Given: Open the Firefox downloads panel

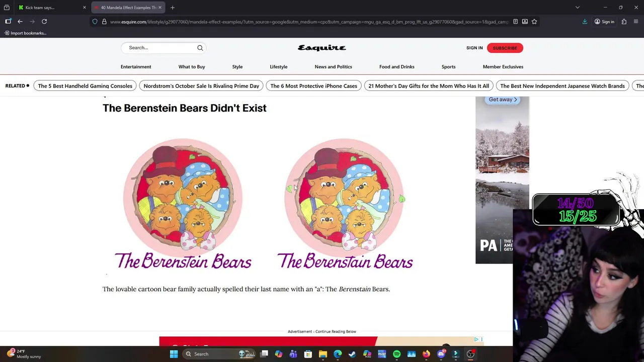Looking at the screenshot, I should (x=585, y=22).
